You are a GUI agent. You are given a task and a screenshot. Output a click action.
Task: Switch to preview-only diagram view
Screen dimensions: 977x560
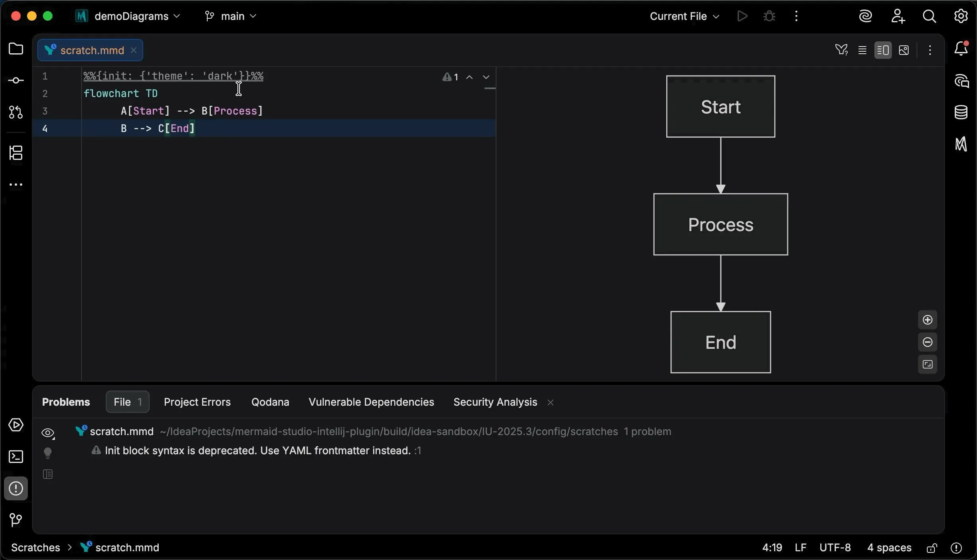coord(904,50)
